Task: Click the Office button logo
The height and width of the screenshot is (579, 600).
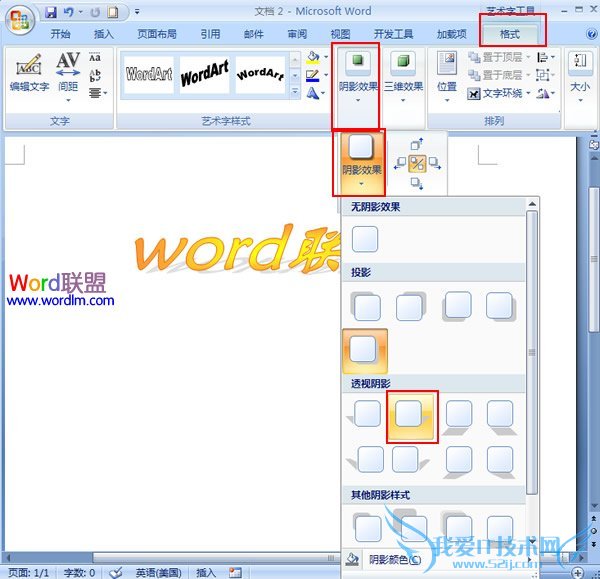Action: 20,20
